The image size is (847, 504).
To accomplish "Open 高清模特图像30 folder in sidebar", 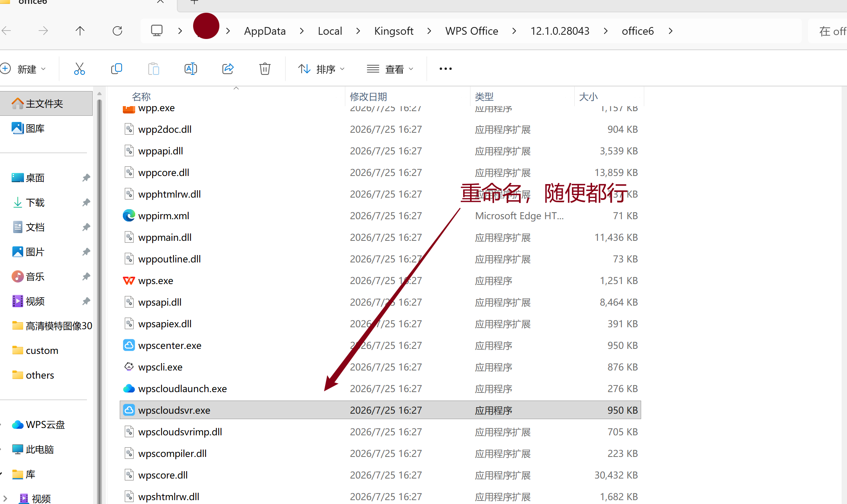I will point(52,326).
